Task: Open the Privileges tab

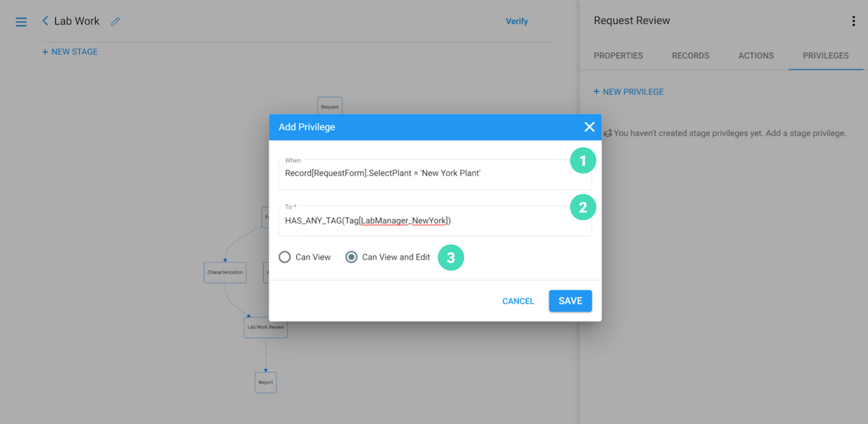Action: (x=826, y=55)
